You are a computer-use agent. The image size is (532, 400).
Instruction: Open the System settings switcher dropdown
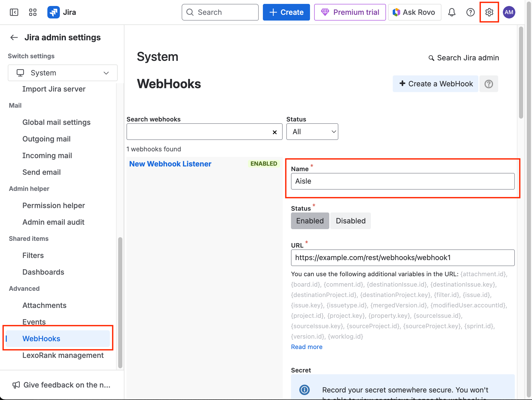pos(62,73)
